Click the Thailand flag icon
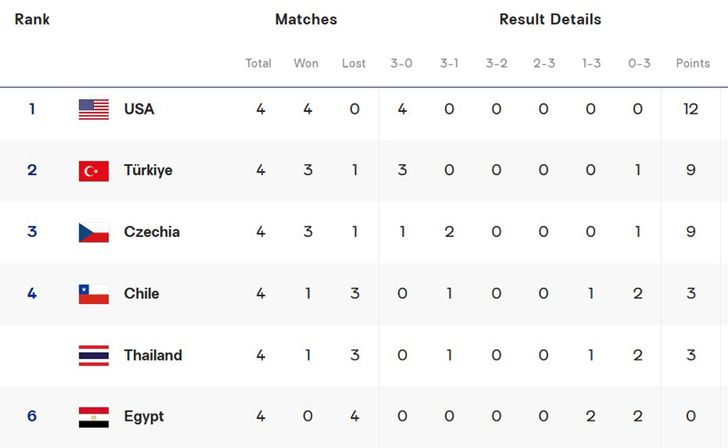 tap(94, 356)
